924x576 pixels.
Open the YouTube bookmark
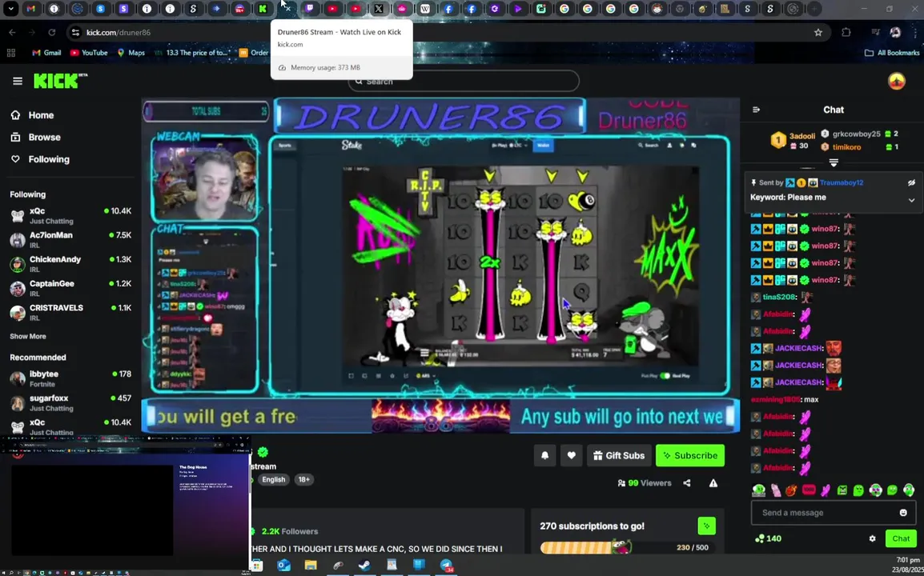pos(89,53)
